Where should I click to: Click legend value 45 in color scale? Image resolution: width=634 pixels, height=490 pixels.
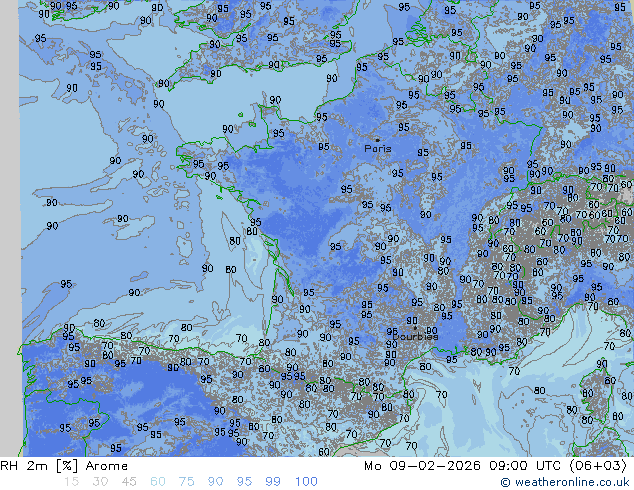tap(129, 482)
